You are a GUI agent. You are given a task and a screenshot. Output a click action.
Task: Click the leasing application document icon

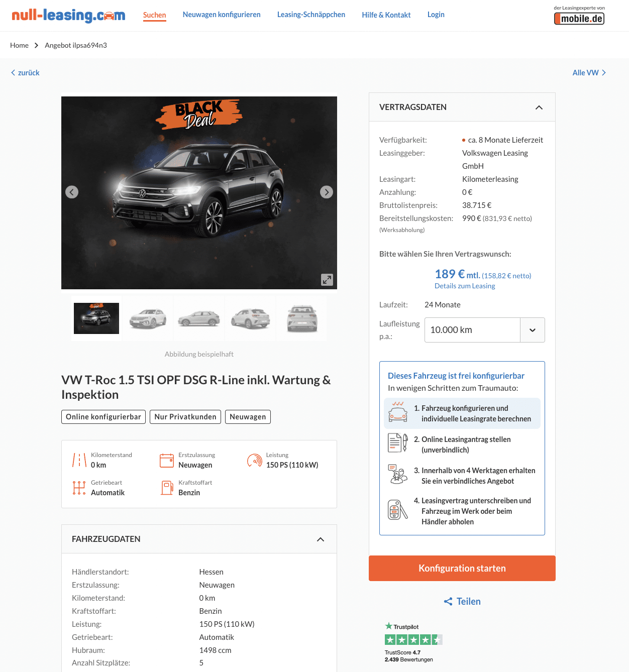(x=398, y=443)
